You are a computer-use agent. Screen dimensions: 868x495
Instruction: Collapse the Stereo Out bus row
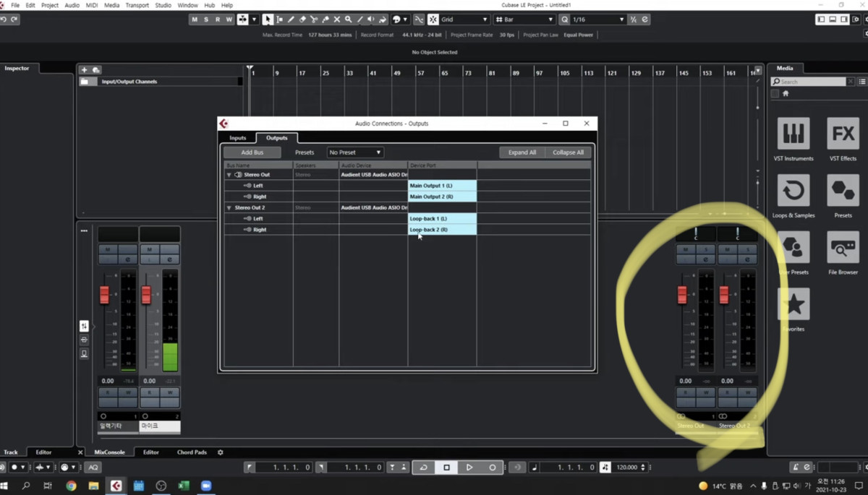point(229,175)
